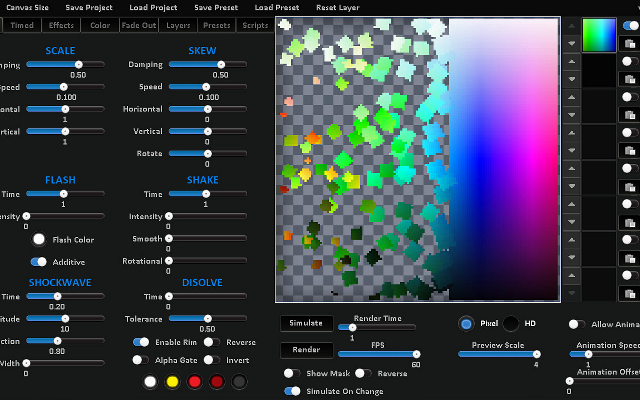Click paste icon for the eighth layer
The image size is (640, 400).
click(x=630, y=293)
